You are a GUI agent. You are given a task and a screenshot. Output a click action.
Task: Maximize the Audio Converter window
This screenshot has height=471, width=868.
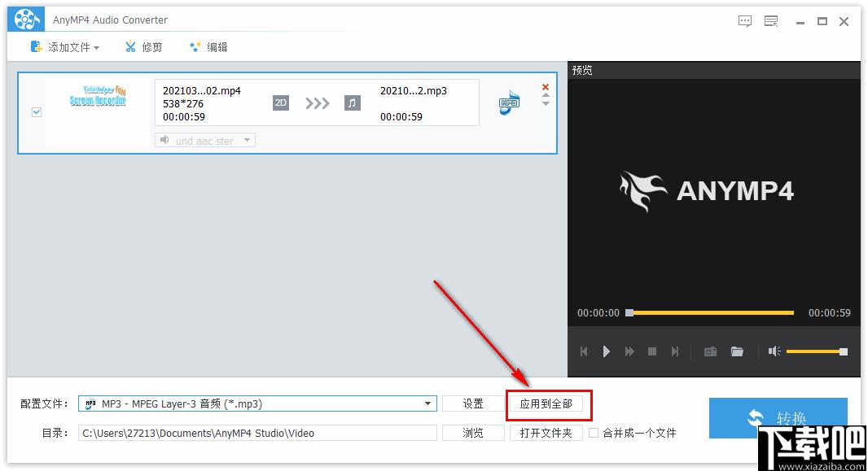pyautogui.click(x=822, y=21)
